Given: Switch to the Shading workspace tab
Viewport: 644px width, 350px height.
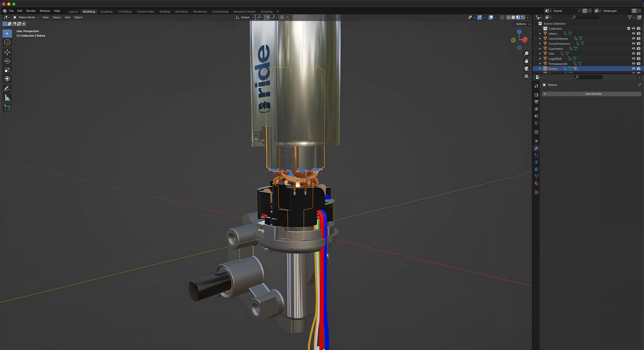Looking at the screenshot, I should pyautogui.click(x=164, y=12).
